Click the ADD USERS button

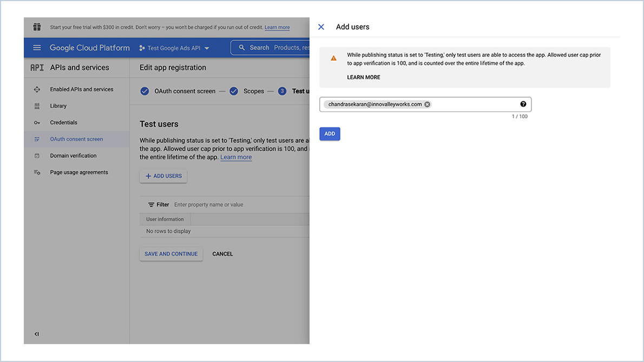(x=165, y=176)
